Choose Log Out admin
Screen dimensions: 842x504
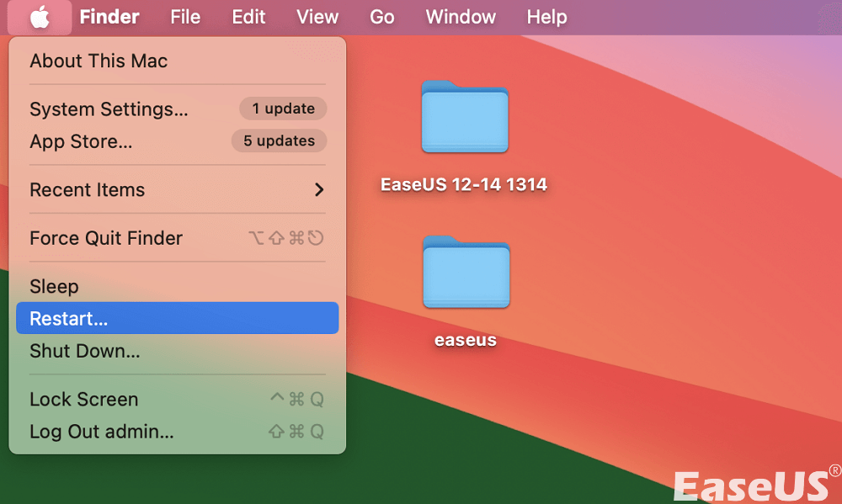(102, 432)
